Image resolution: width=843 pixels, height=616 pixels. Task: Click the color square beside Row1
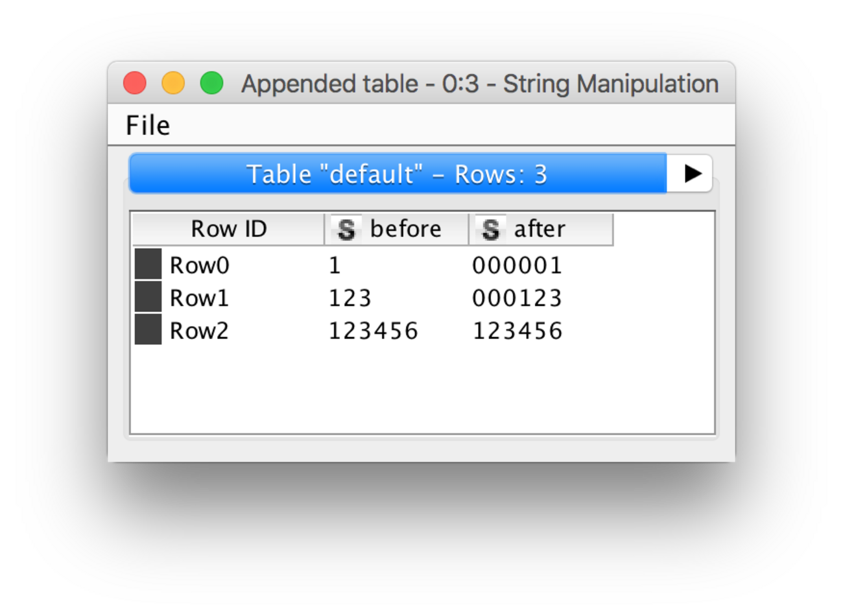click(148, 297)
